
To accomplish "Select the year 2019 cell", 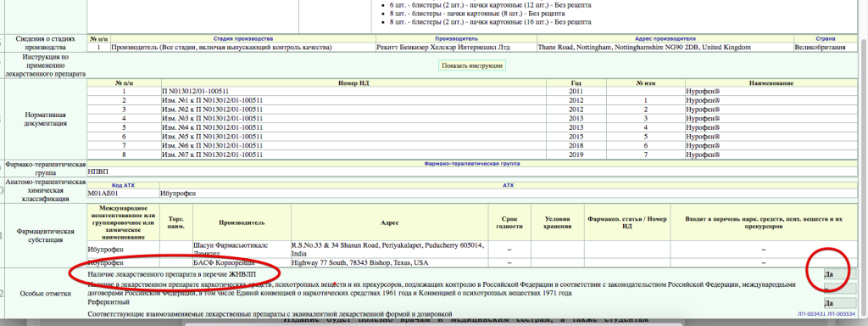I will pos(576,155).
